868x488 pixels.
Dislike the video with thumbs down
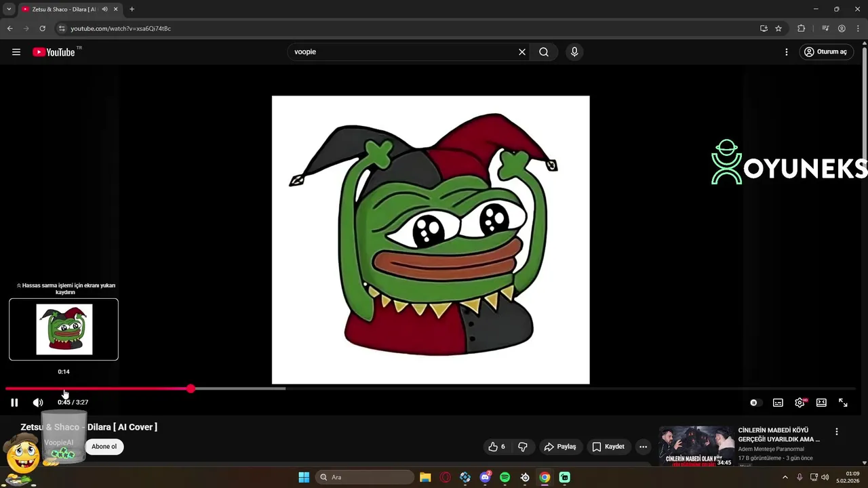pos(522,447)
